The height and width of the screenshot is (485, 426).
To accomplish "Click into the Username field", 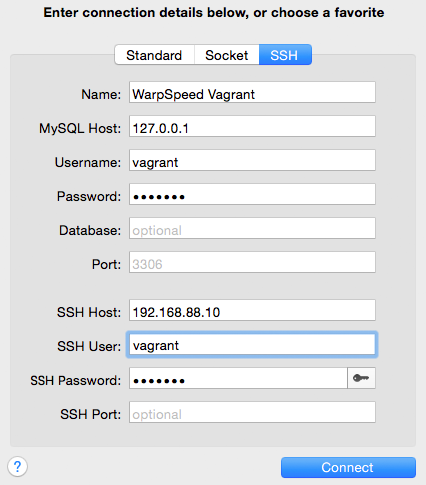I will (252, 160).
